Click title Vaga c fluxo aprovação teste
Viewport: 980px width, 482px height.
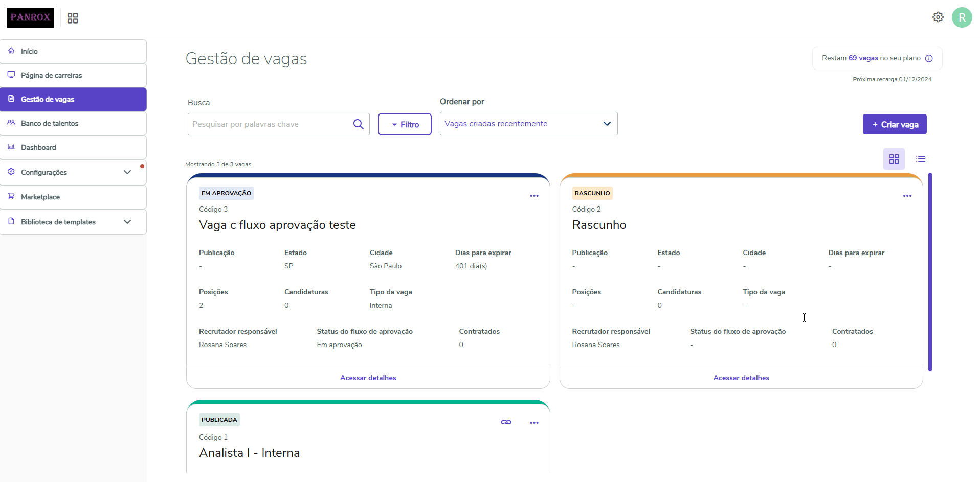(x=277, y=225)
